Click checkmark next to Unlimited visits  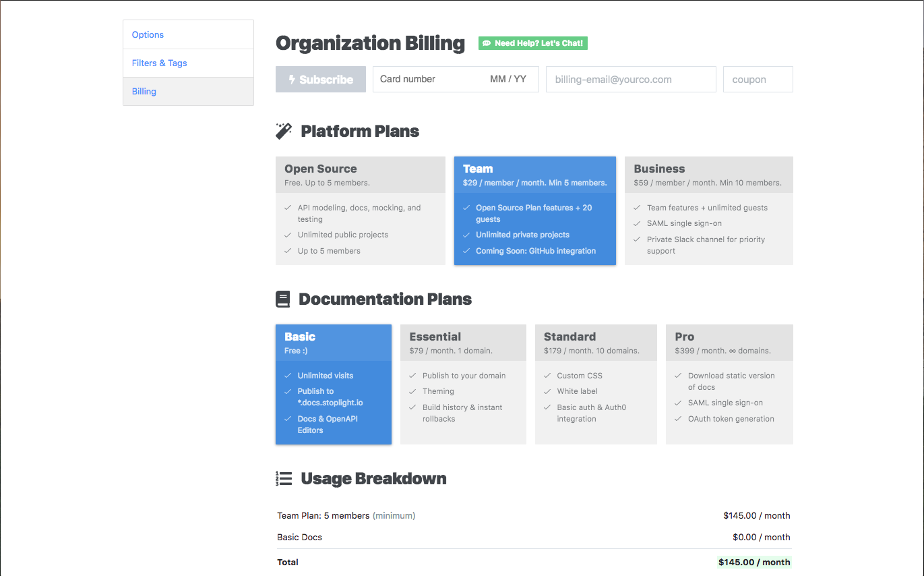(288, 376)
